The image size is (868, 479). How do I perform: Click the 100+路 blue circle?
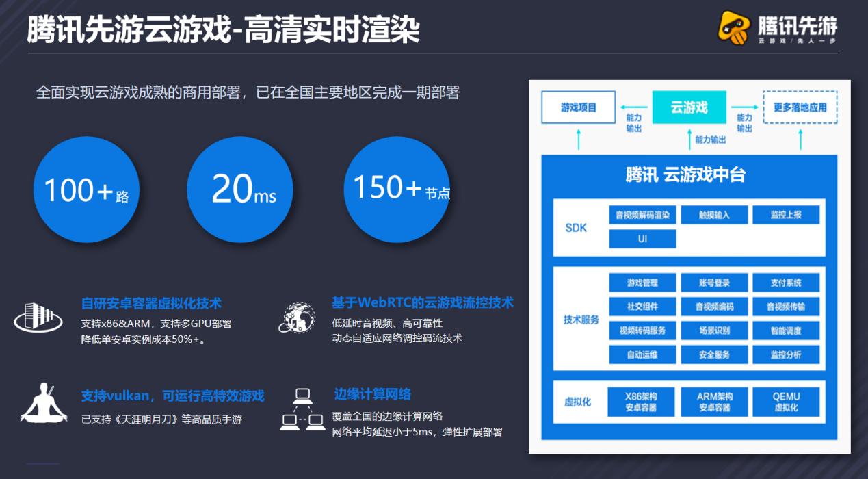tap(86, 190)
